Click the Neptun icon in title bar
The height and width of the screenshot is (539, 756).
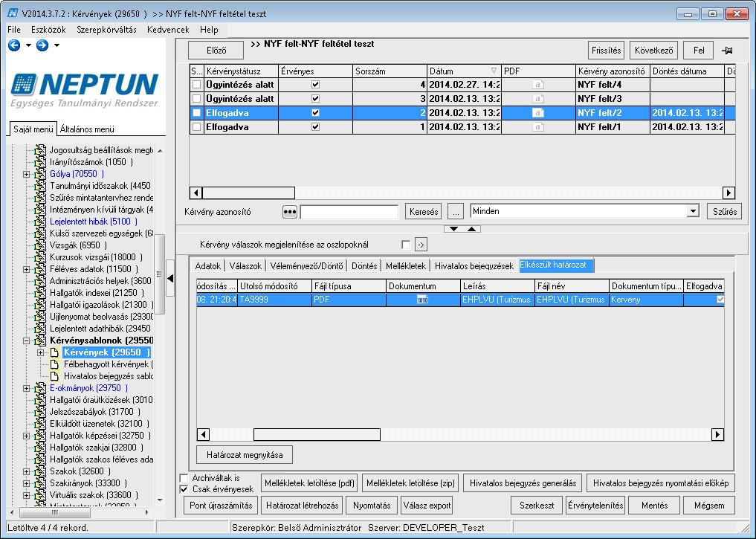coord(13,13)
